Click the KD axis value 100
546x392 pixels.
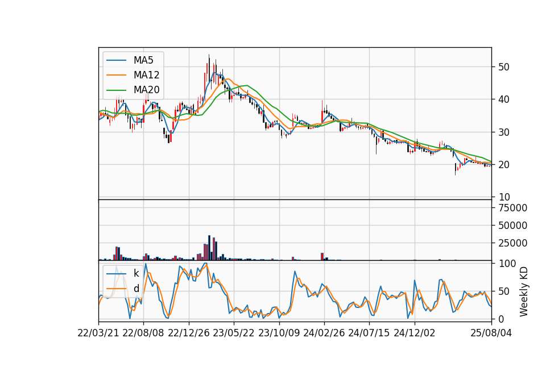pyautogui.click(x=507, y=264)
